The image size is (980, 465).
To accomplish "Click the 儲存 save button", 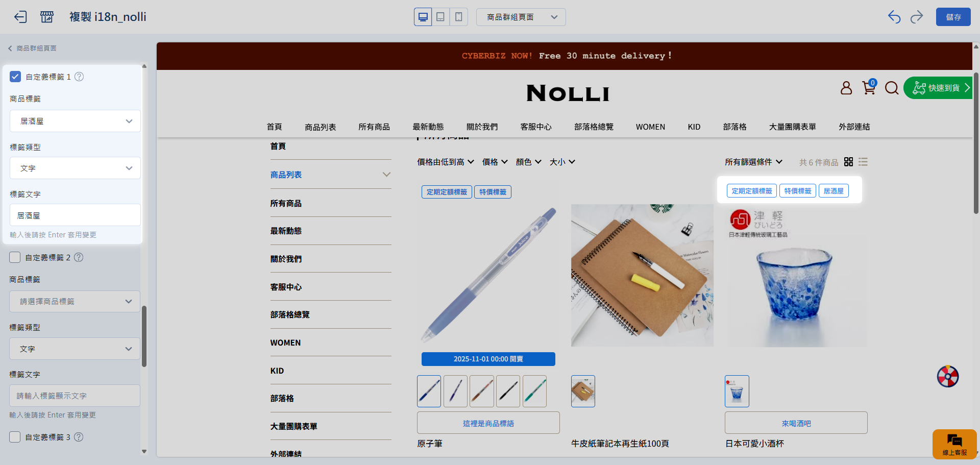I will 953,17.
